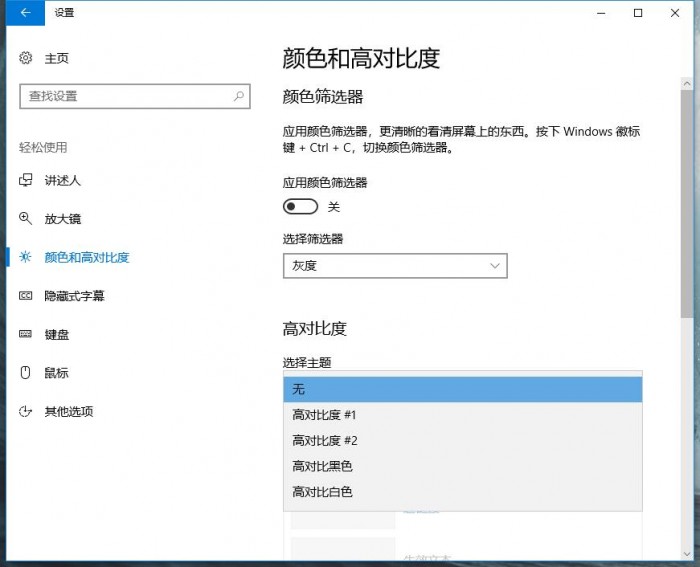Select 颜色和高对比度 sidebar item

coord(87,257)
